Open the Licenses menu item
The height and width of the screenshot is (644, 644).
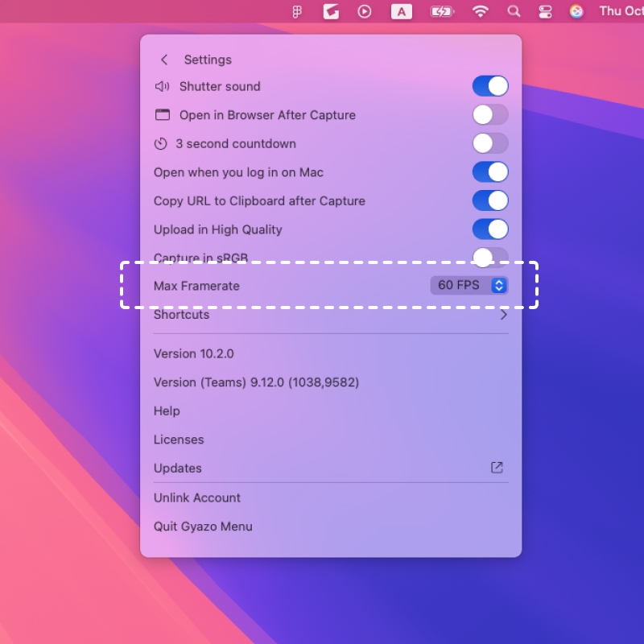point(179,440)
